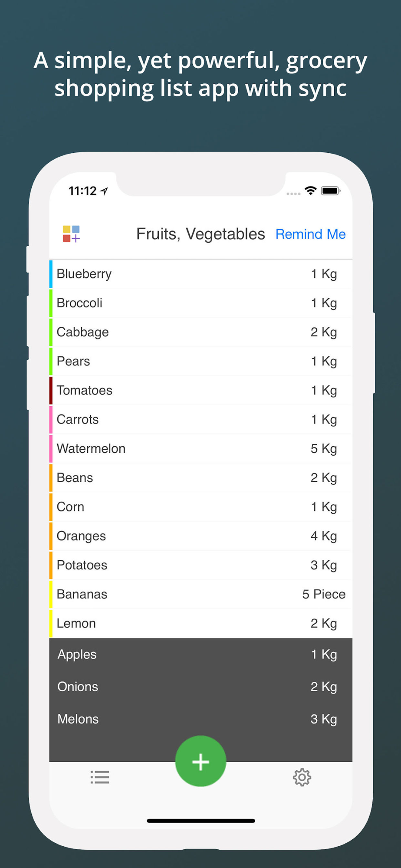The height and width of the screenshot is (868, 401).
Task: Select the Oranges row
Action: coord(200,536)
